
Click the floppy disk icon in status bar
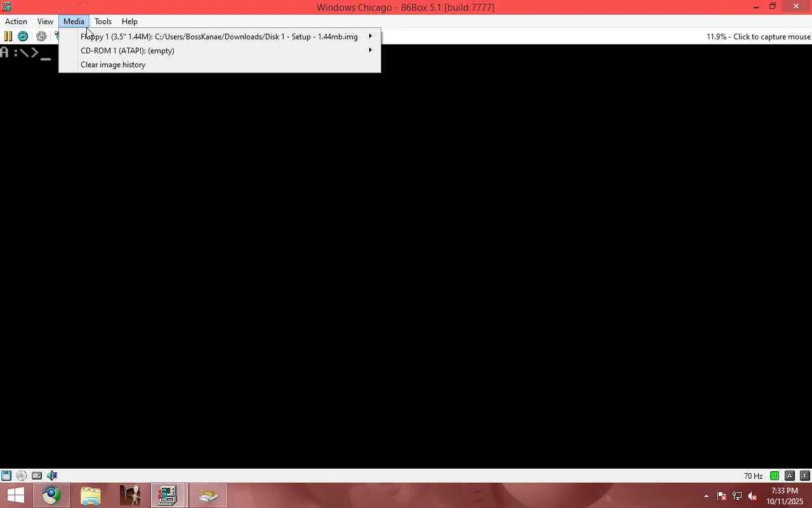point(6,476)
